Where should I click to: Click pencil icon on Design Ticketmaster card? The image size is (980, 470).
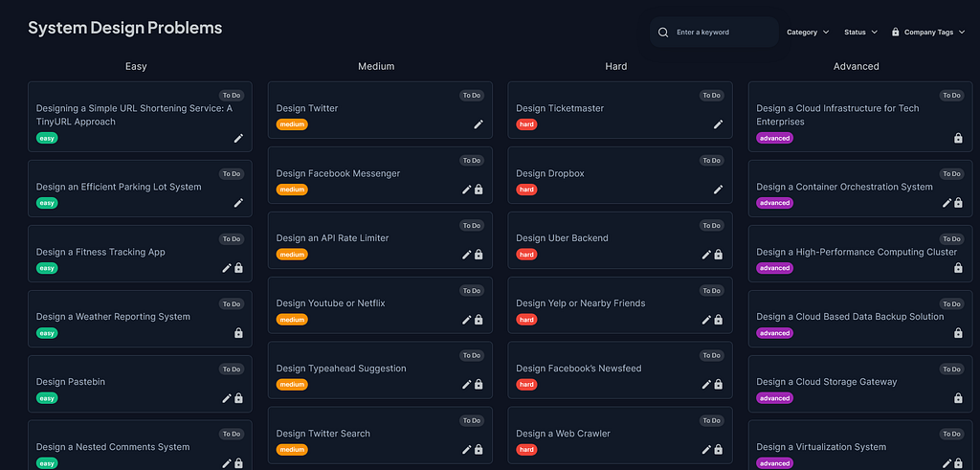(718, 124)
